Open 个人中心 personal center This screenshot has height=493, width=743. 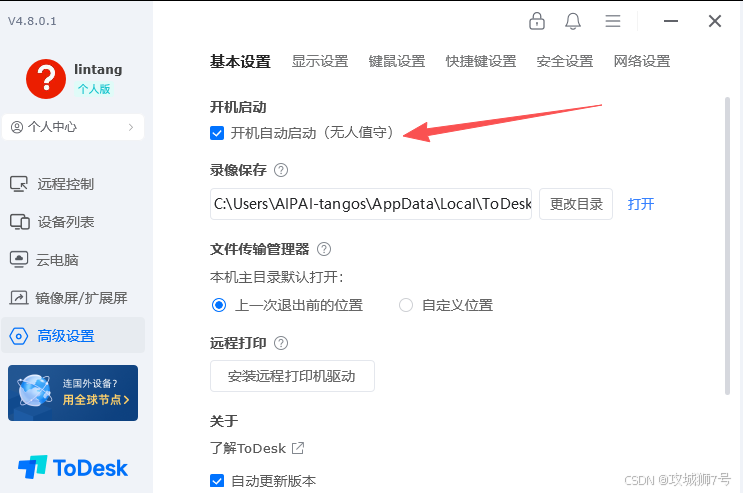[73, 127]
